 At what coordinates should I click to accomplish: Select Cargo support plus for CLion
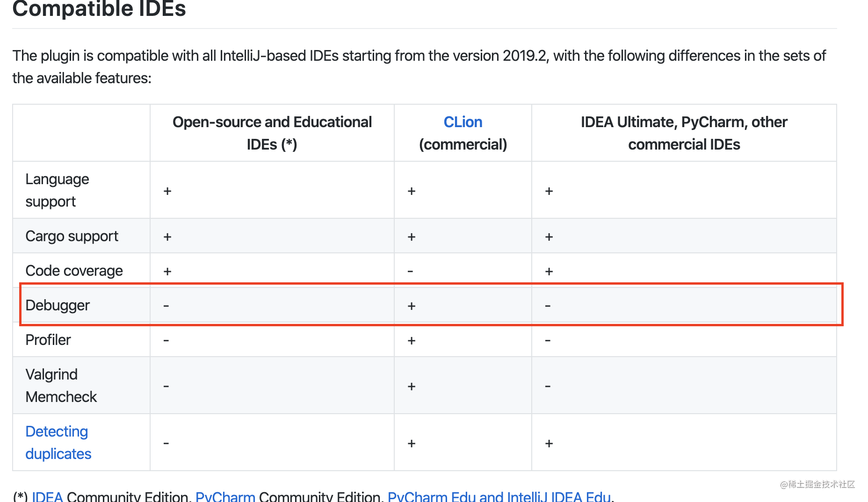pos(412,237)
